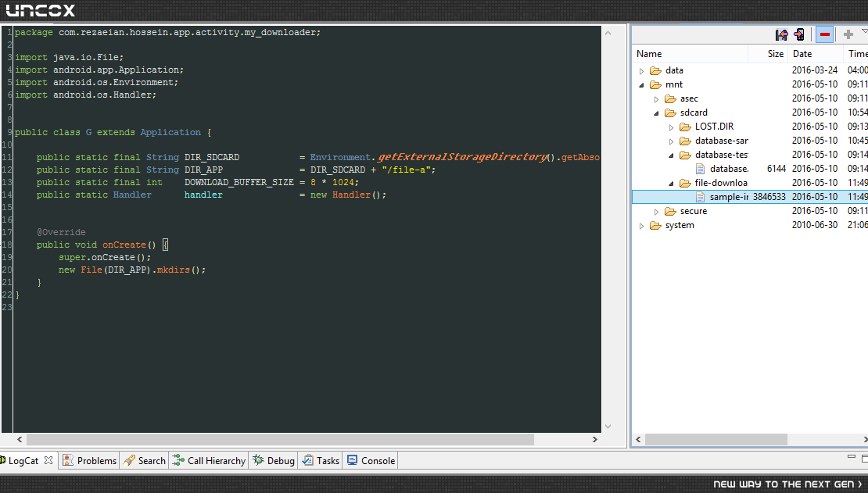Expand the data folder node

(x=641, y=71)
